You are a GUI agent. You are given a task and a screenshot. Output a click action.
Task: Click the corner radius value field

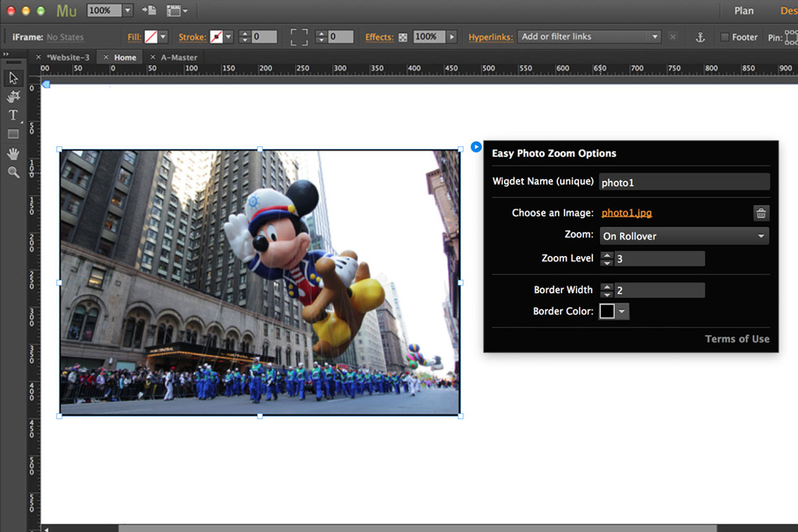click(x=340, y=37)
